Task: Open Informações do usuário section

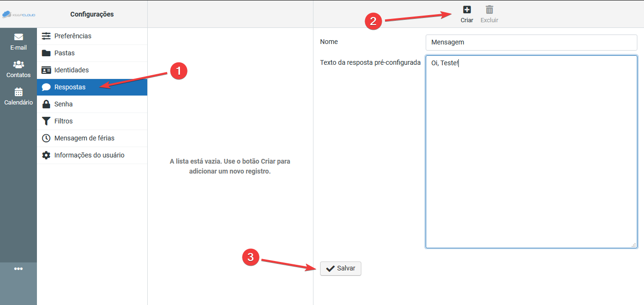Action: (92, 155)
